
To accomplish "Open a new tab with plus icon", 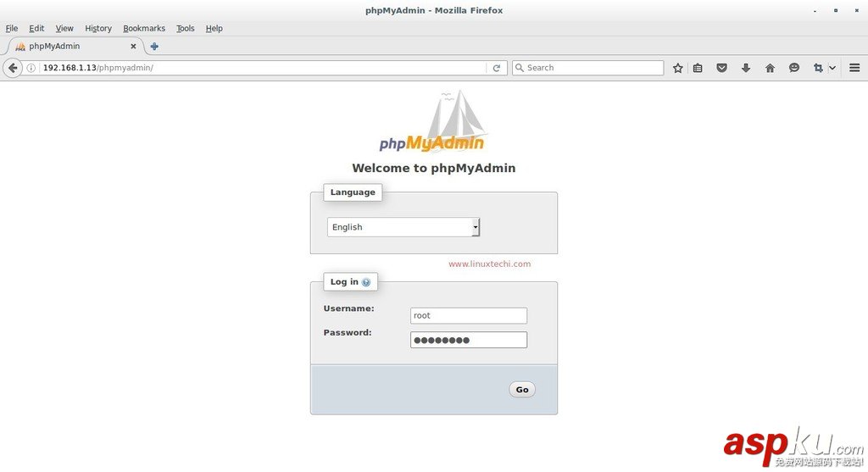I will point(154,47).
